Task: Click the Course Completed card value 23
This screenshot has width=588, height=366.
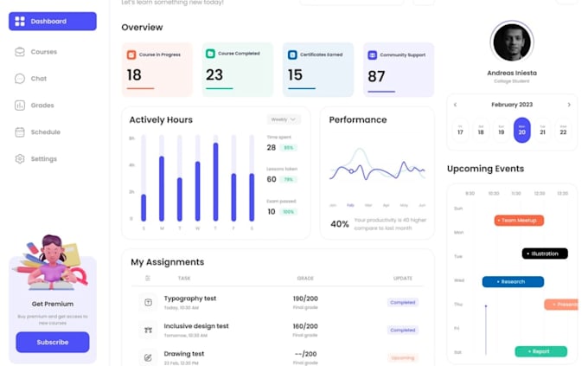Action: (x=214, y=74)
